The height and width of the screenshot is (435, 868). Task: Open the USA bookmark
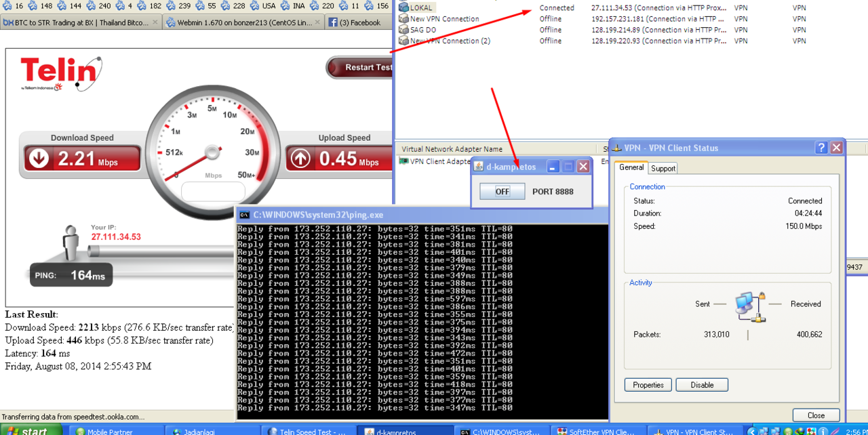pos(262,5)
